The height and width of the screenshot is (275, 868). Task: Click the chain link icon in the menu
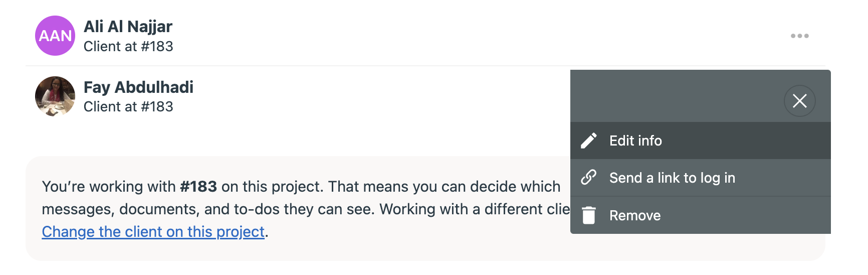click(589, 178)
